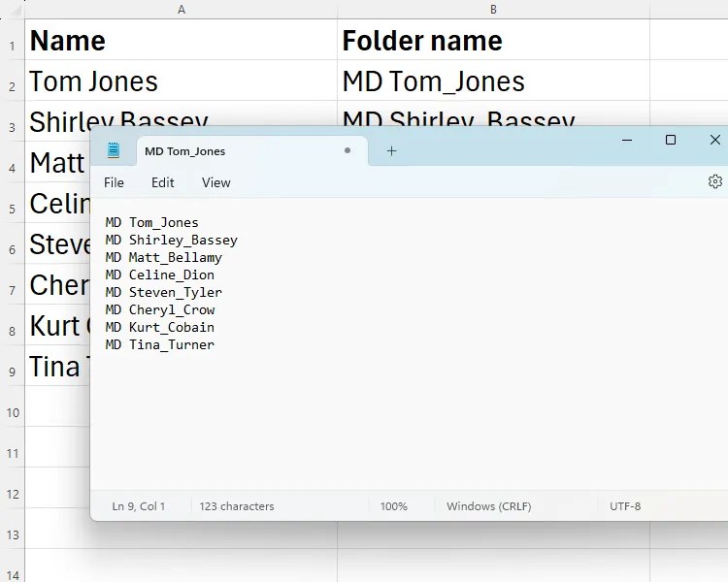Viewport: 728px width, 582px height.
Task: Click the unsaved-changes dot on MD Tom_Jones tab
Action: [347, 150]
